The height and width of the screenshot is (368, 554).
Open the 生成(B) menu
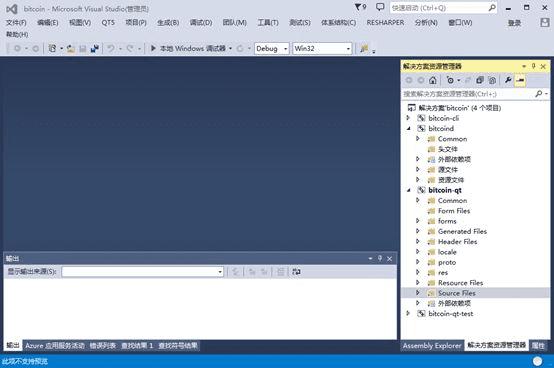168,23
